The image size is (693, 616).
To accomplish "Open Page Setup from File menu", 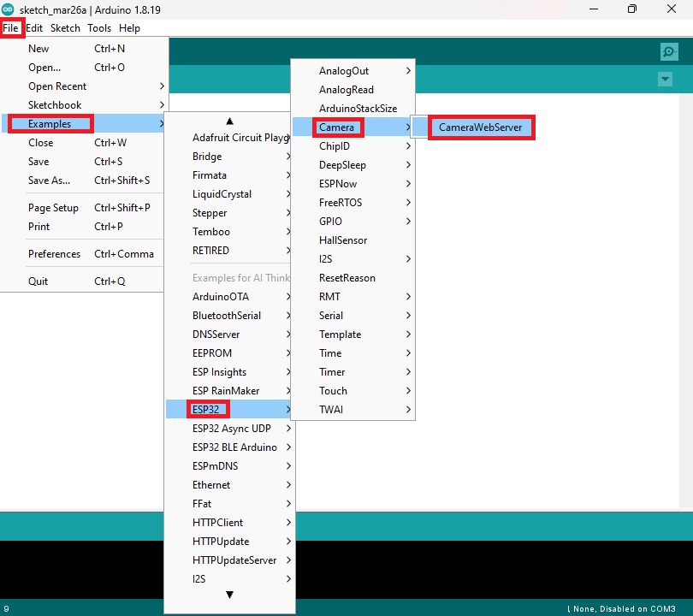I will pyautogui.click(x=84, y=208).
